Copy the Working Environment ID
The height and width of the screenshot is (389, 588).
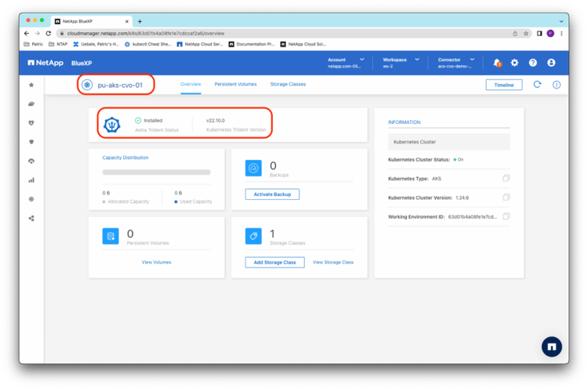pos(506,216)
